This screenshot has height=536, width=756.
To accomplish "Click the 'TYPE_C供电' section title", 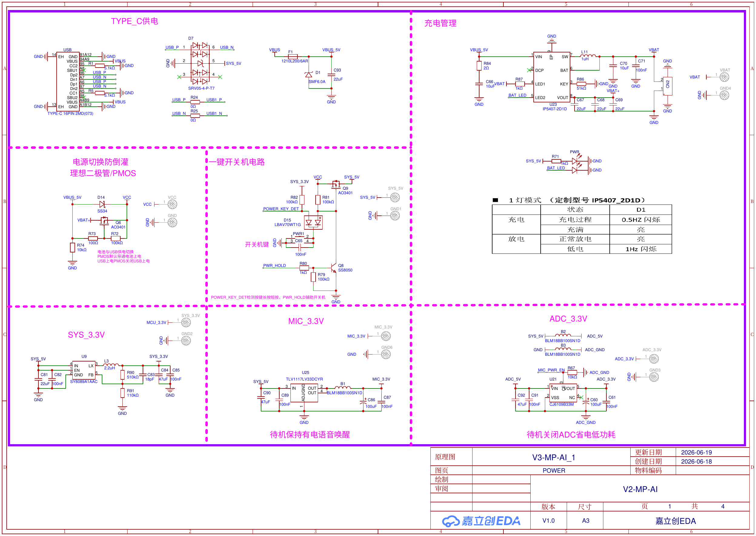I will 134,21.
